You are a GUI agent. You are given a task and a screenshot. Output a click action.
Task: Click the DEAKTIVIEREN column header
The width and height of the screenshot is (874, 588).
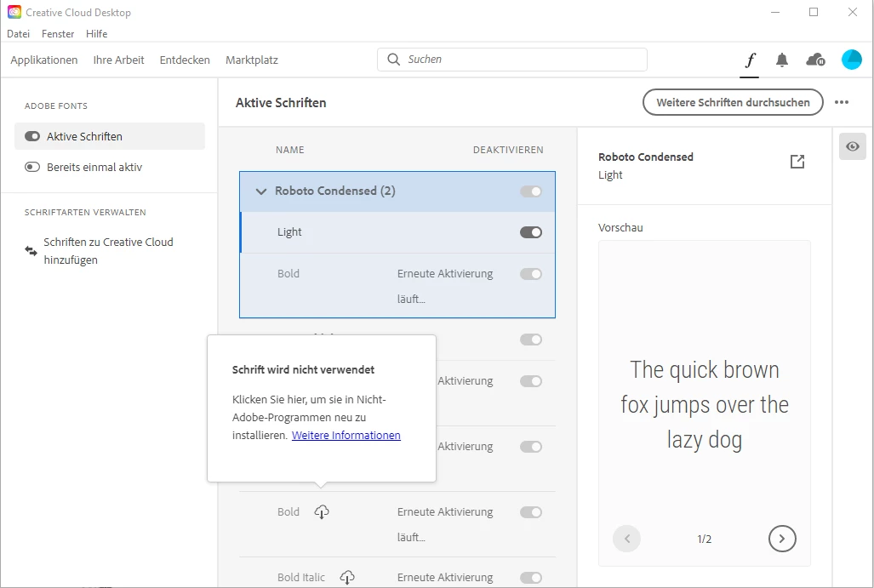pyautogui.click(x=508, y=150)
